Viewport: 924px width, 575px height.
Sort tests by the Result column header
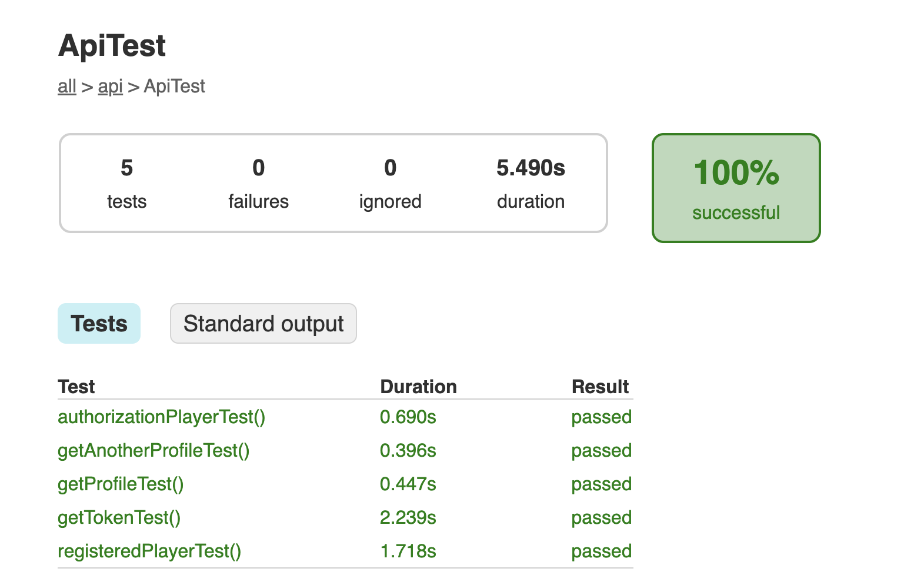click(600, 387)
